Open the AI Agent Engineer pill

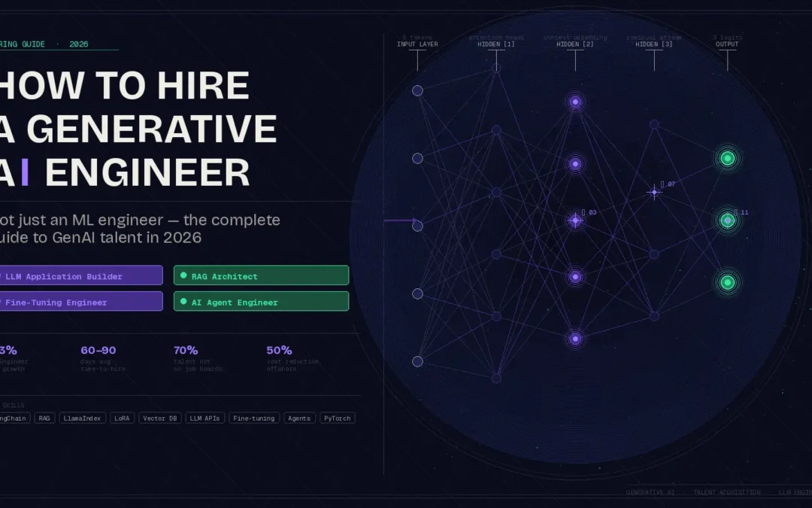(x=261, y=301)
